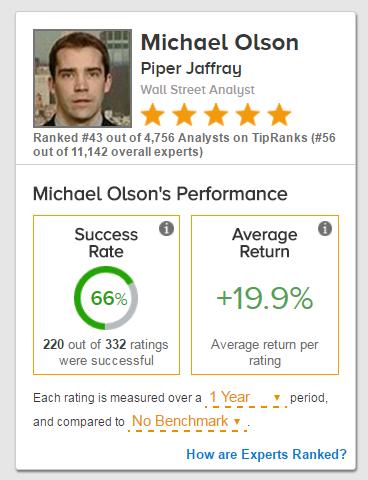Screen dimensions: 368x480
Task: Click the Michael Olson name heading
Action: (x=220, y=43)
